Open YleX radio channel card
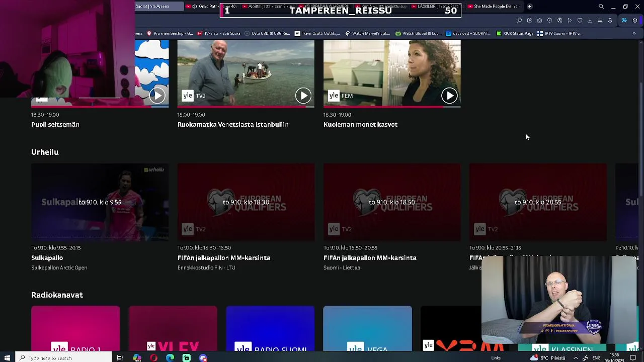Screen dimensions: 644x362 (173, 328)
